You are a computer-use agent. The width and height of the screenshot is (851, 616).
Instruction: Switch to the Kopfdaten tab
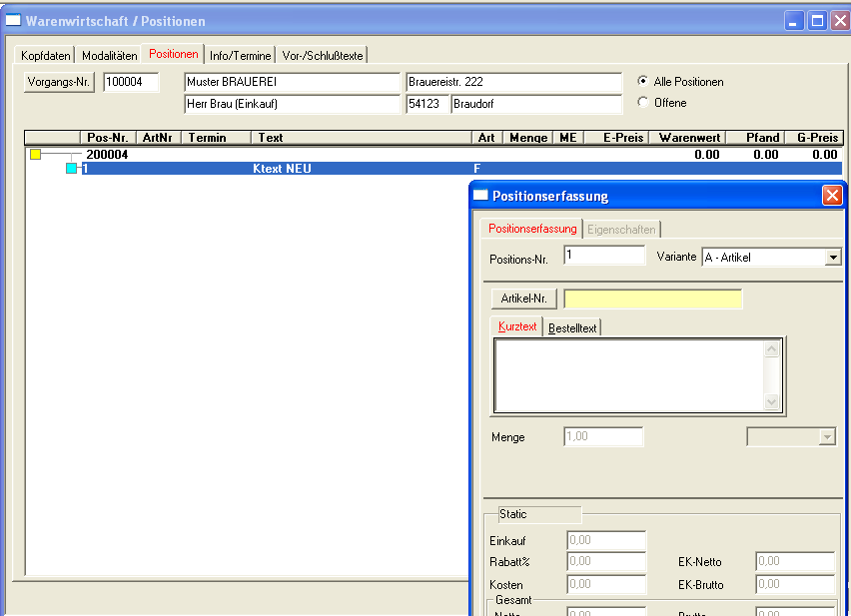pos(46,56)
